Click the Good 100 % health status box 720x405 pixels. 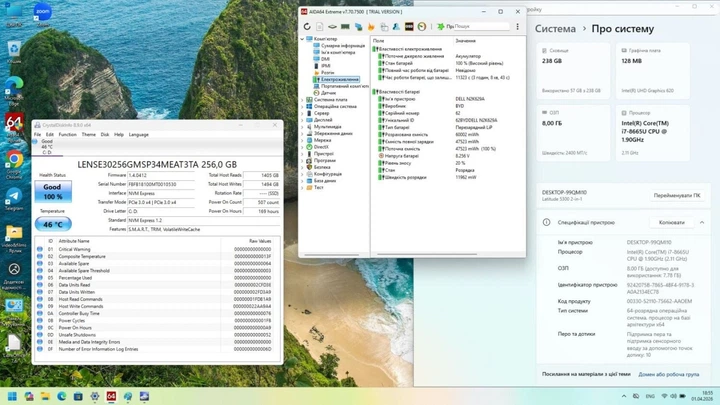[x=53, y=191]
